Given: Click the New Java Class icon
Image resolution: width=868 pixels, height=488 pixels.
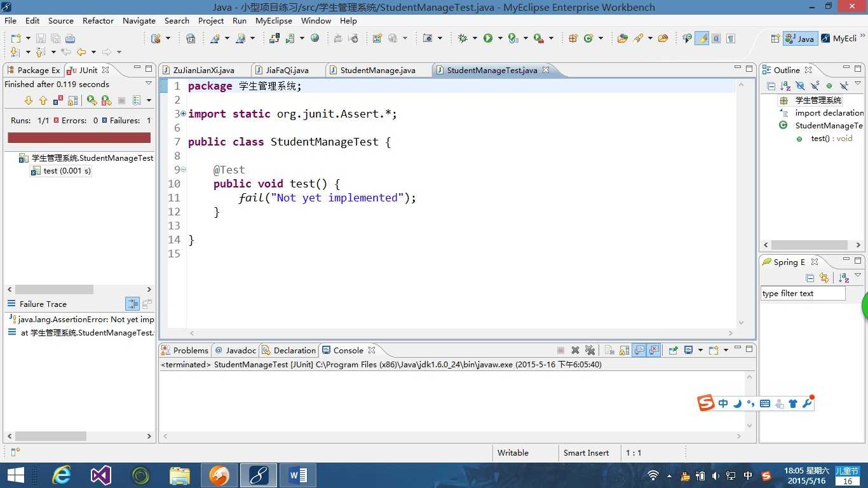Looking at the screenshot, I should [x=588, y=38].
